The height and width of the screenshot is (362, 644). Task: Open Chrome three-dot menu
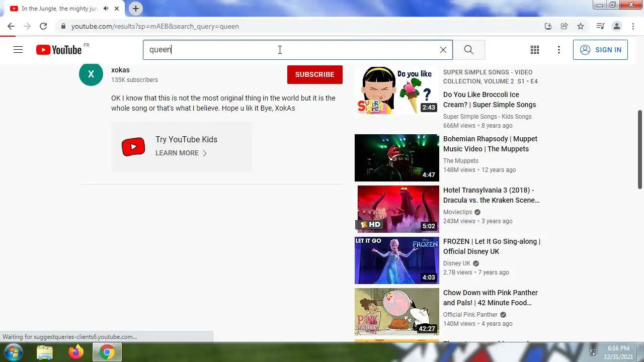pos(632,26)
